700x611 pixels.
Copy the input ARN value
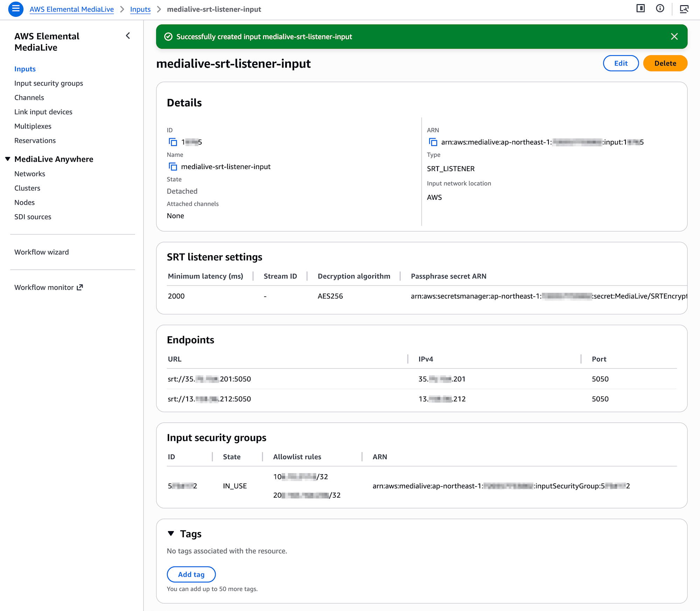[x=433, y=142]
